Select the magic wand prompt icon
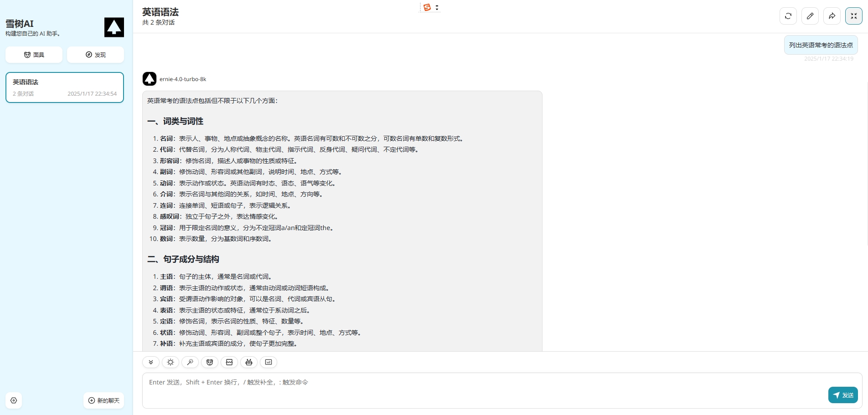Viewport: 868px width, 415px height. click(x=190, y=362)
